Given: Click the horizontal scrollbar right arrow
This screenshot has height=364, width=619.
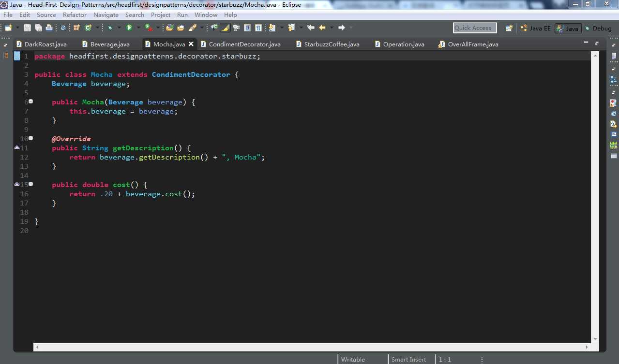Looking at the screenshot, I should click(588, 347).
